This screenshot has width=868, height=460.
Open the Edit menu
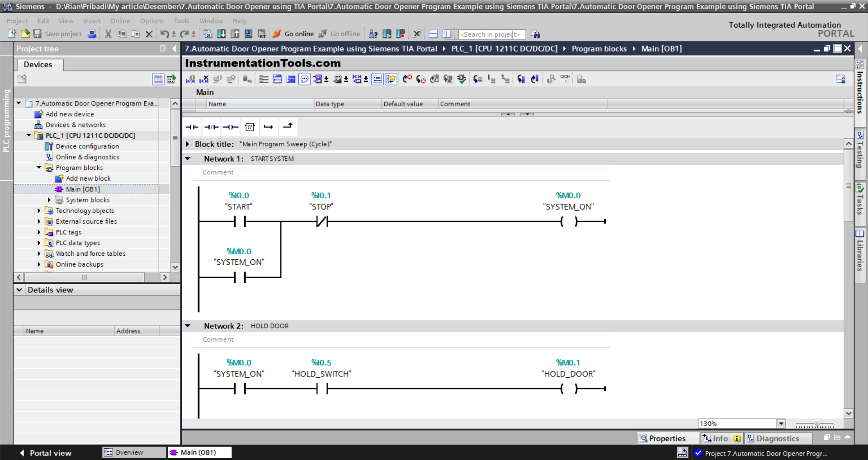(x=43, y=21)
